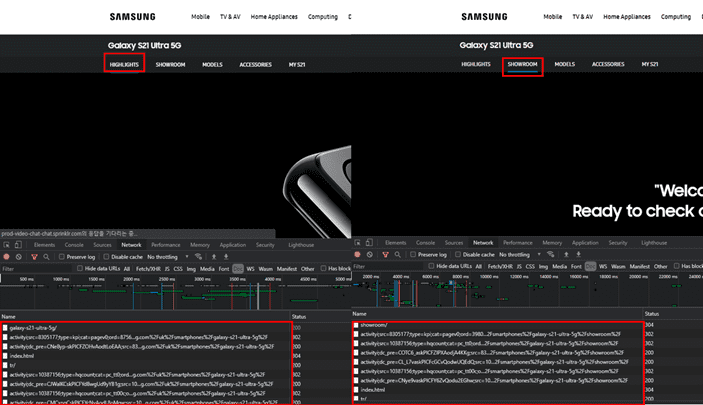The width and height of the screenshot is (703, 405).
Task: Tick checkbox beside galaxy-s21-ultra-5g/ request row
Action: (x=5, y=328)
